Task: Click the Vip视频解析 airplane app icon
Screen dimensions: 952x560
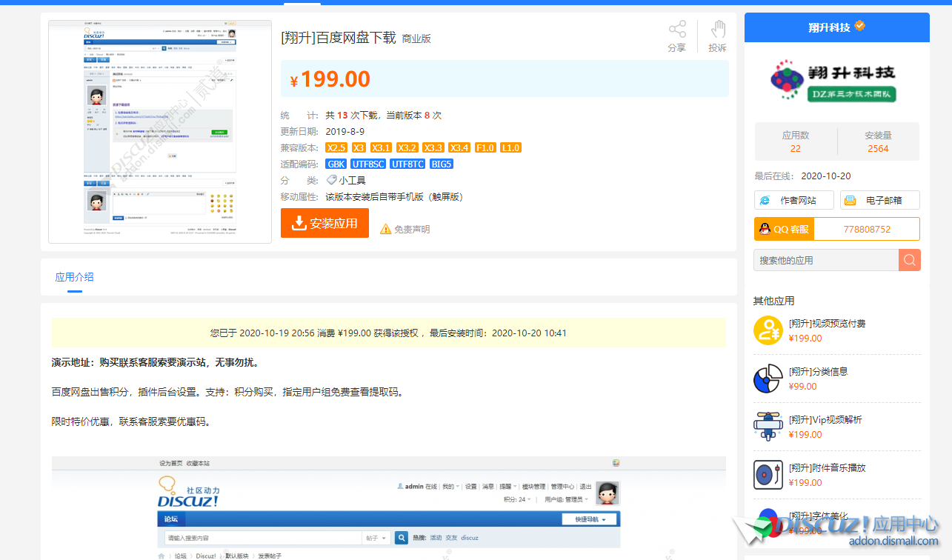Action: (768, 427)
